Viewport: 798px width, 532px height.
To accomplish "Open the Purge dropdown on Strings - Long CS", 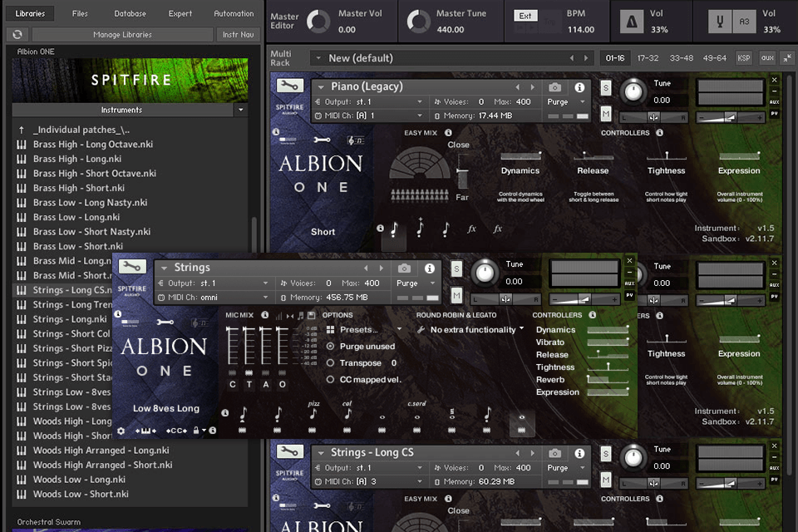I will (x=564, y=468).
